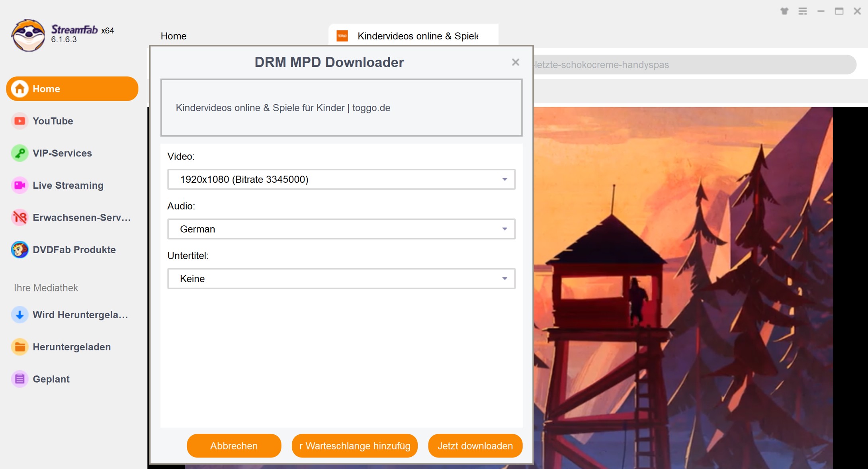
Task: Open Erwachsenen-Services in sidebar
Action: (72, 218)
